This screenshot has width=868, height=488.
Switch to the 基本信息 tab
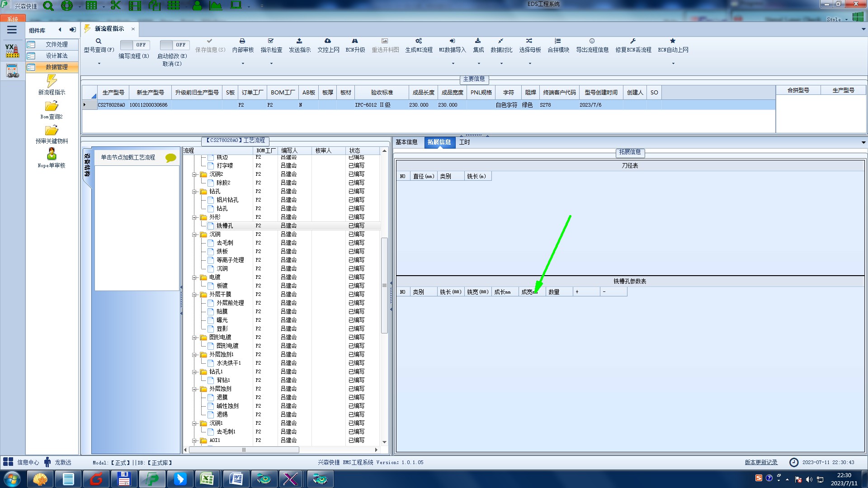point(406,142)
